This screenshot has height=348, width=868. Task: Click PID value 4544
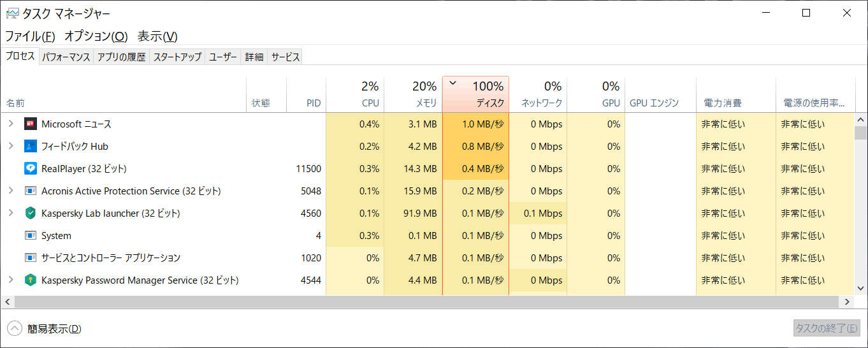[x=311, y=280]
